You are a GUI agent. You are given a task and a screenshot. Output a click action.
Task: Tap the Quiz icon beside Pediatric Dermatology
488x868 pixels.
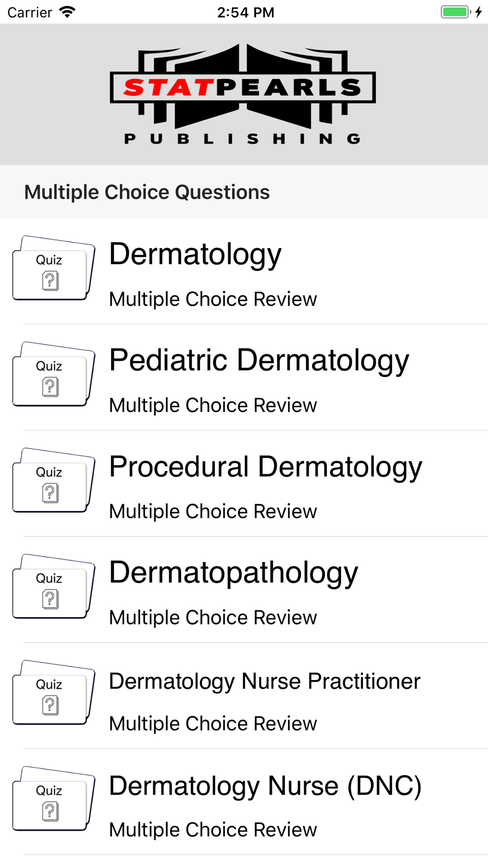(x=53, y=374)
